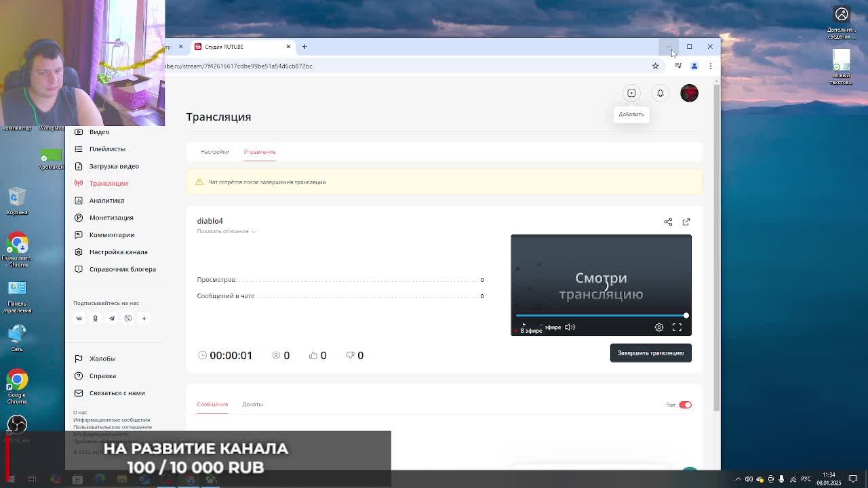
Task: Open Настройка канала settings
Action: pos(118,252)
